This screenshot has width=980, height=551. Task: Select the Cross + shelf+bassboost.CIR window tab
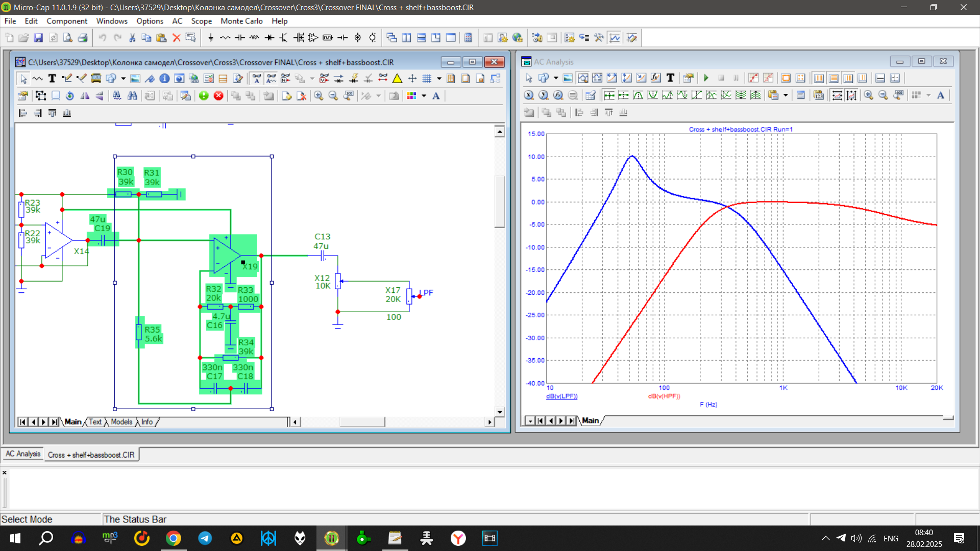(x=91, y=455)
